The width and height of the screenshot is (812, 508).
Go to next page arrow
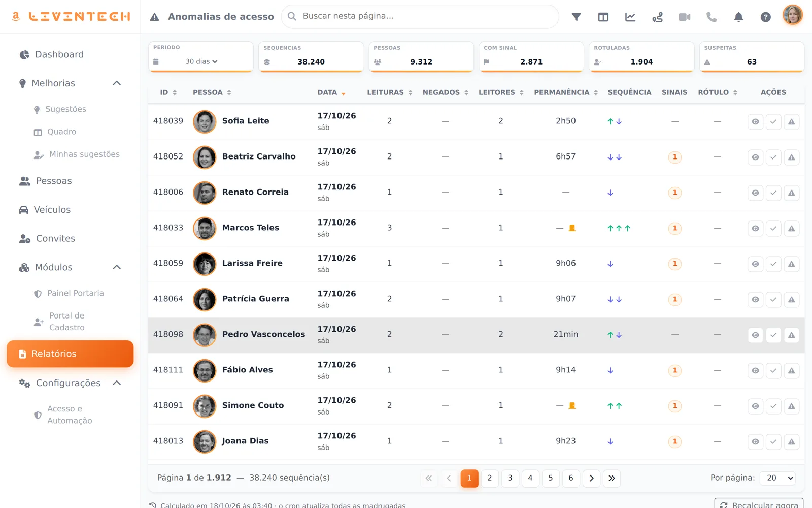pyautogui.click(x=591, y=478)
